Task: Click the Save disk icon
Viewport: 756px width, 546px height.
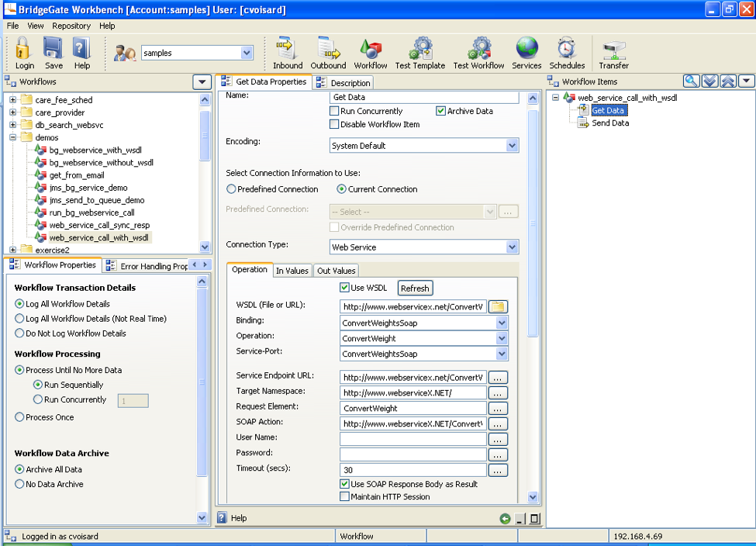Action: pyautogui.click(x=53, y=49)
